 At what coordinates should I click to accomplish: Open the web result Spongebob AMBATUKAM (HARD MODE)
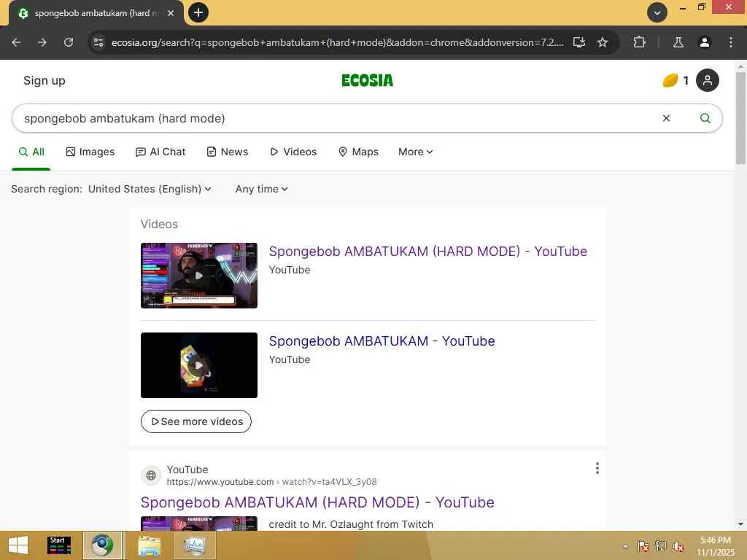click(317, 502)
